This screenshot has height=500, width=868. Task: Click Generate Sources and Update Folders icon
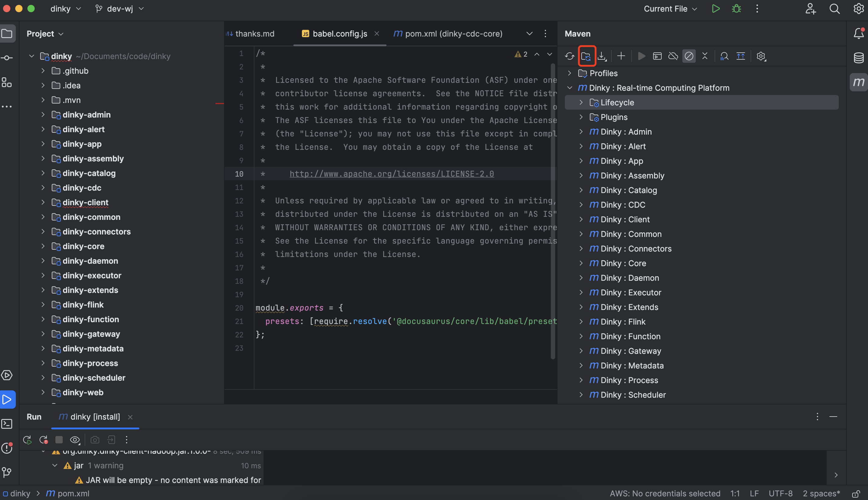(586, 56)
